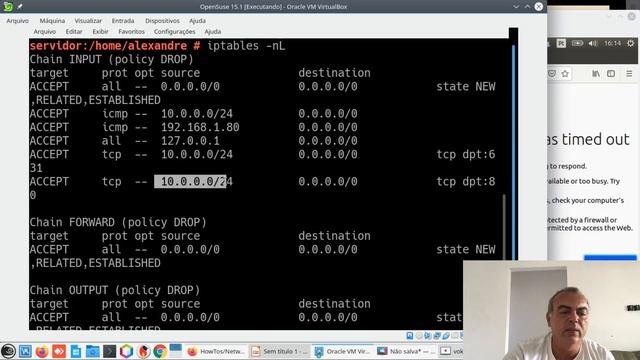Open VirtualBox Ajuda menu
640x360 pixels.
[197, 20]
